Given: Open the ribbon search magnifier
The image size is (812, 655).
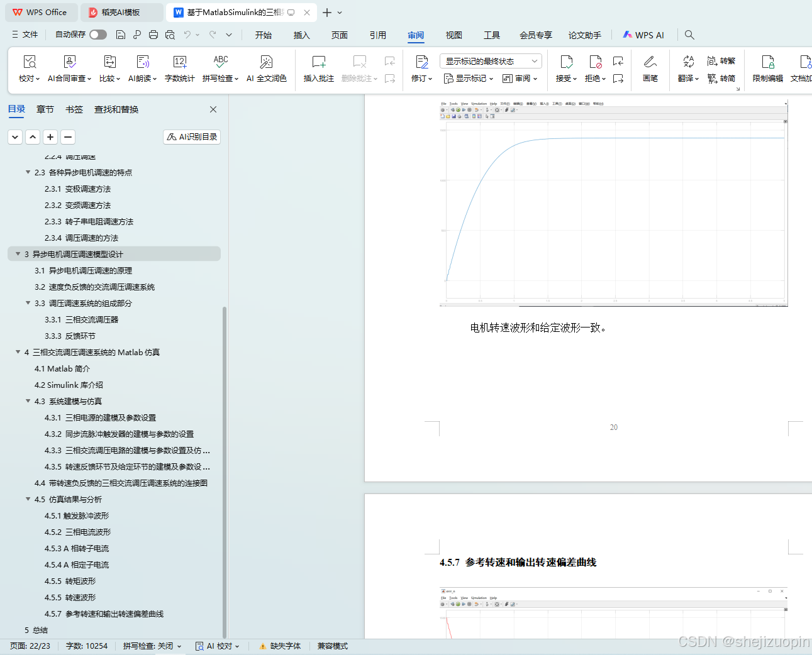Looking at the screenshot, I should point(689,35).
